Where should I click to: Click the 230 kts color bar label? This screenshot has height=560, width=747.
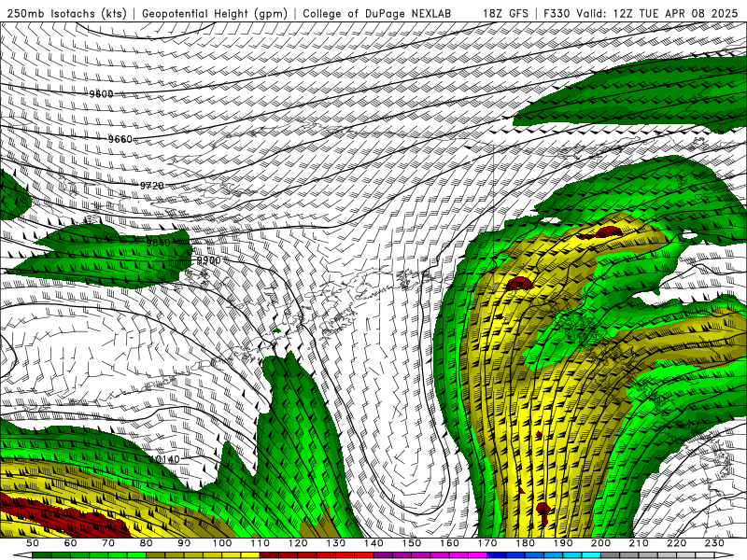click(x=714, y=543)
